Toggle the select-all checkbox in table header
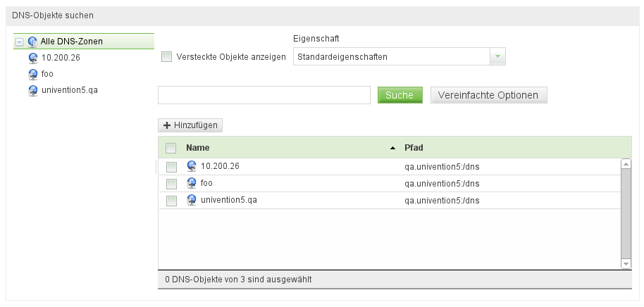 (171, 149)
